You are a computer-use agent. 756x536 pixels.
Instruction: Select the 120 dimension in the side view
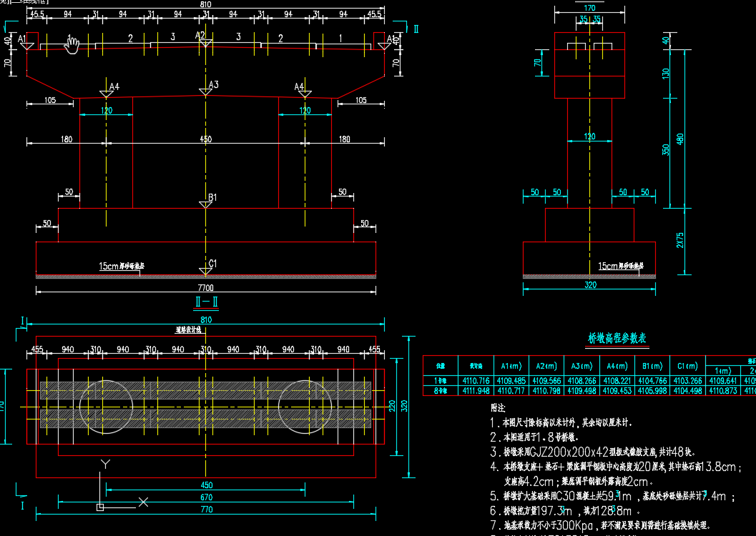coord(589,137)
